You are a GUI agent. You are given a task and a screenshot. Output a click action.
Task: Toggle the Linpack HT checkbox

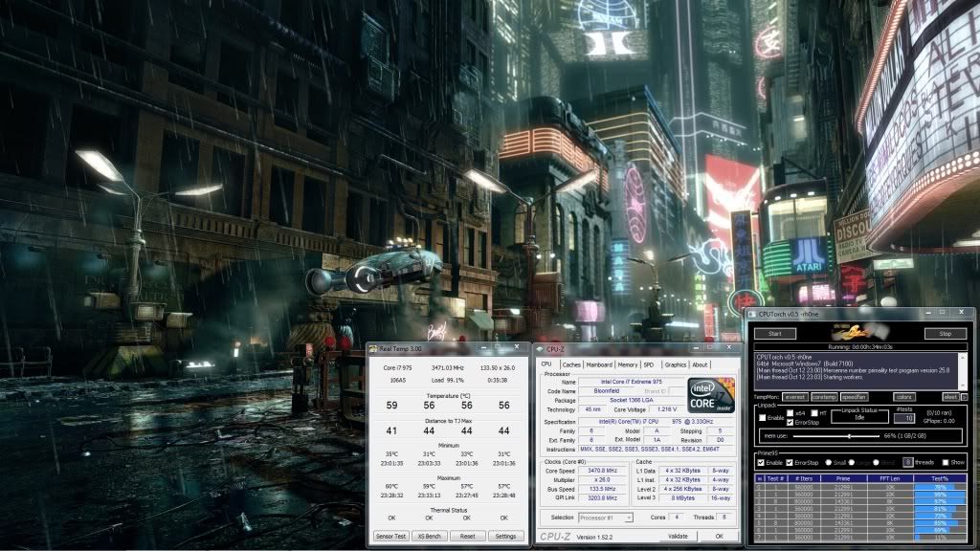[814, 413]
